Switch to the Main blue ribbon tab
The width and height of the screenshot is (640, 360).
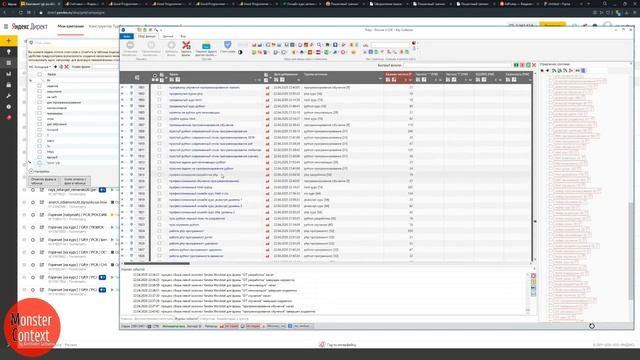point(127,36)
